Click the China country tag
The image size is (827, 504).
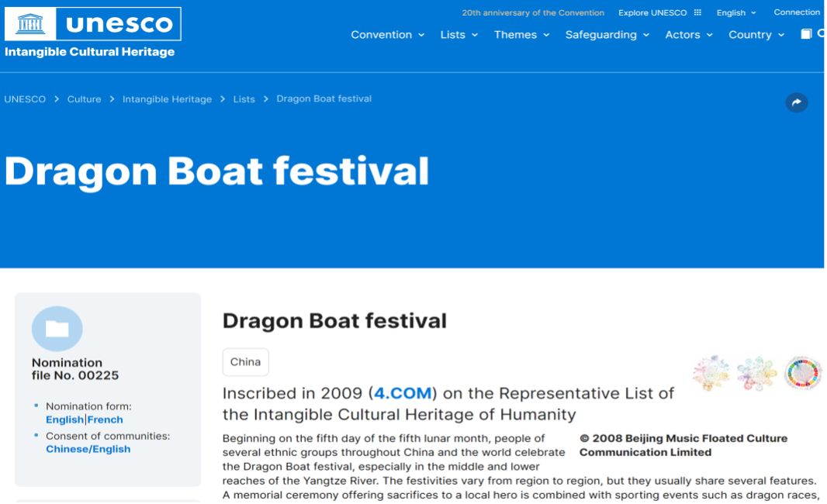tap(244, 361)
